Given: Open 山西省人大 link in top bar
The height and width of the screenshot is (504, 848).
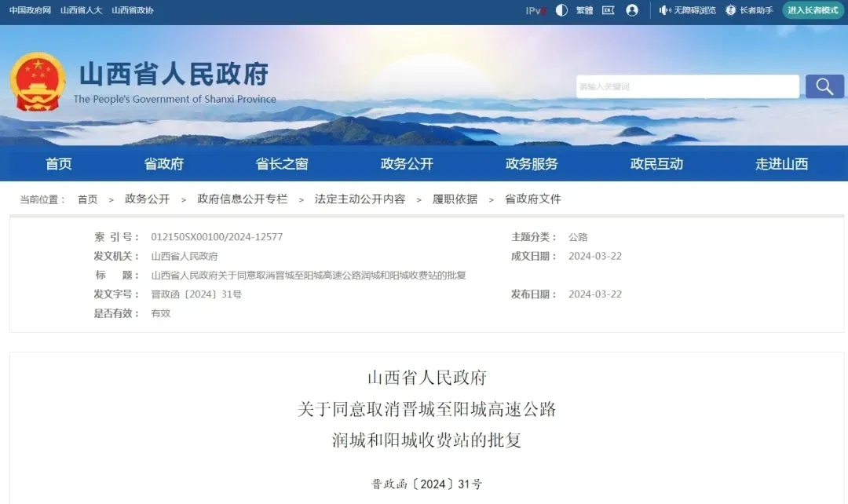Looking at the screenshot, I should coord(81,10).
